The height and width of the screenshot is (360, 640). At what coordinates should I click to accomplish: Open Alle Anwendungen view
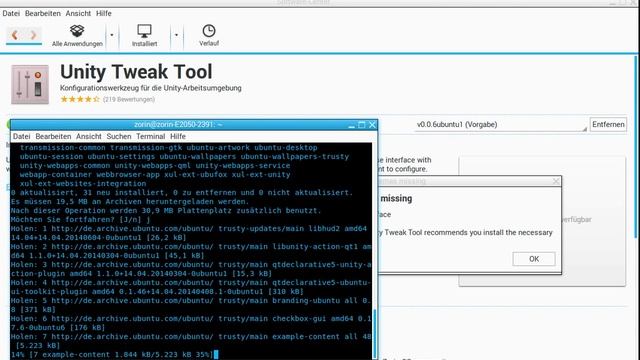pyautogui.click(x=77, y=36)
